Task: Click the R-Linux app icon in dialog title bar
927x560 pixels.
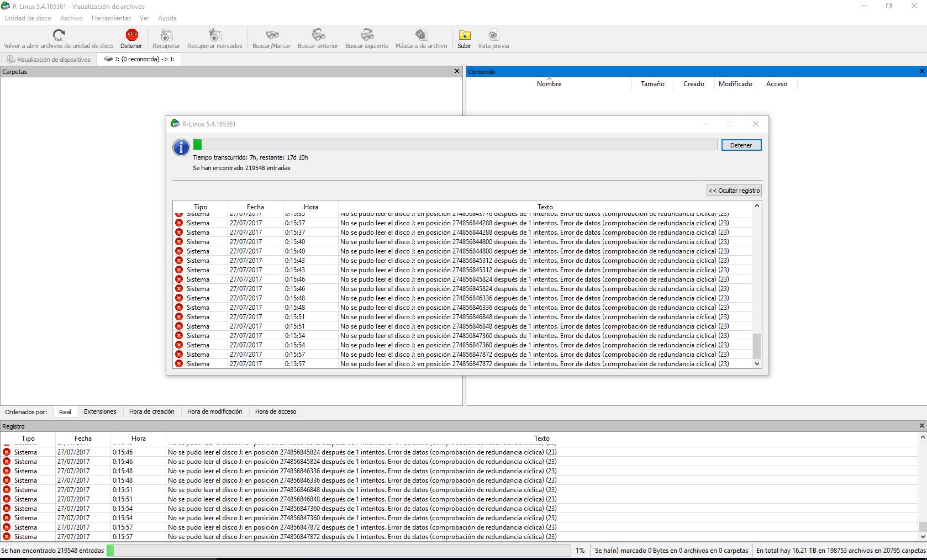Action: [175, 124]
